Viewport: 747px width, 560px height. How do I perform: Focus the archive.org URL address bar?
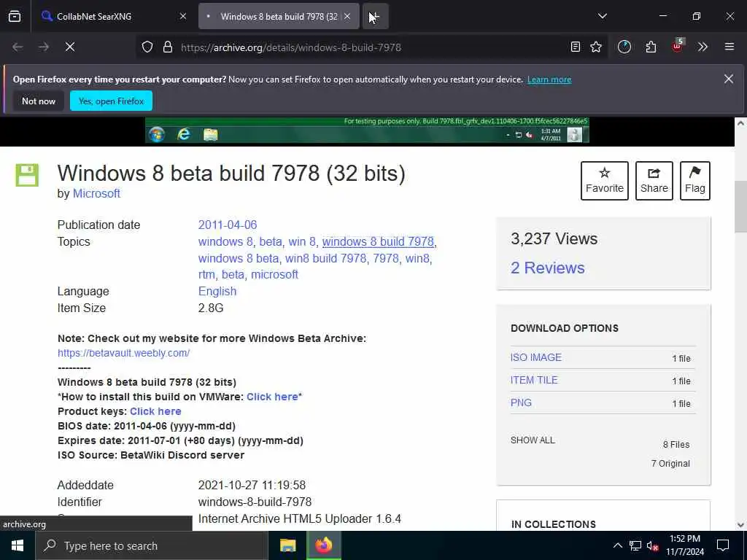(371, 47)
